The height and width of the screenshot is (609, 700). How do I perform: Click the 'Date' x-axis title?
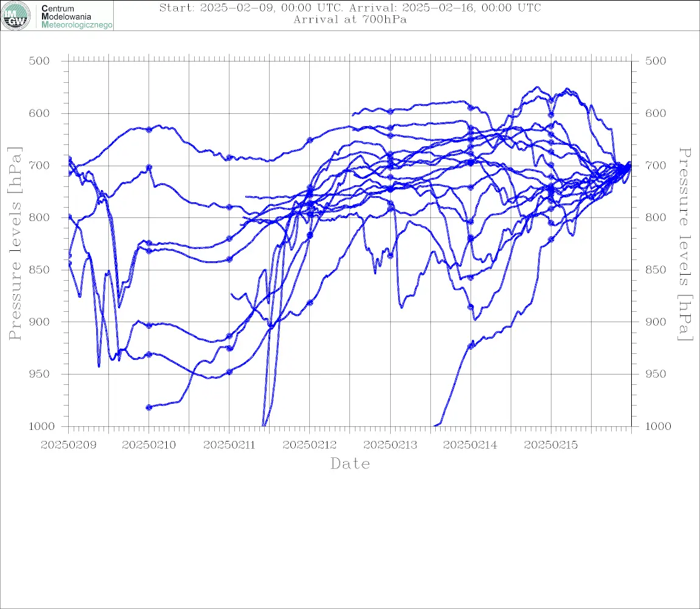tap(350, 464)
